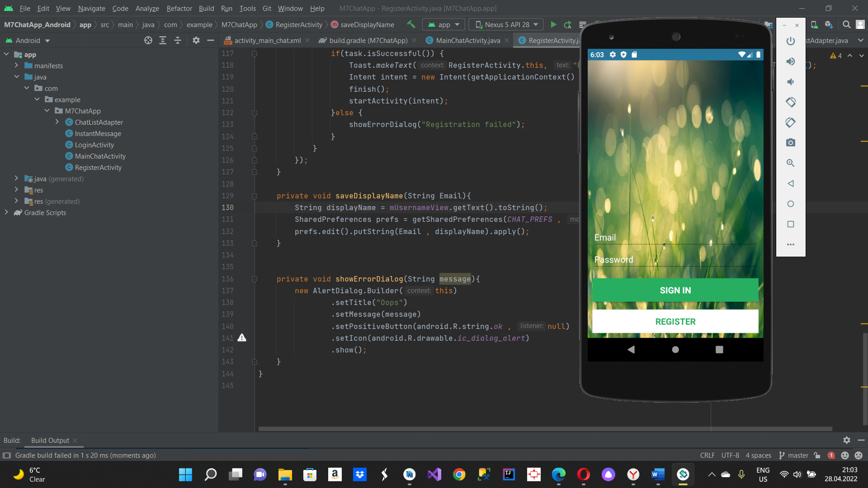The height and width of the screenshot is (488, 868).
Task: Click the Apply Changes and Restart icon
Action: [x=568, y=24]
